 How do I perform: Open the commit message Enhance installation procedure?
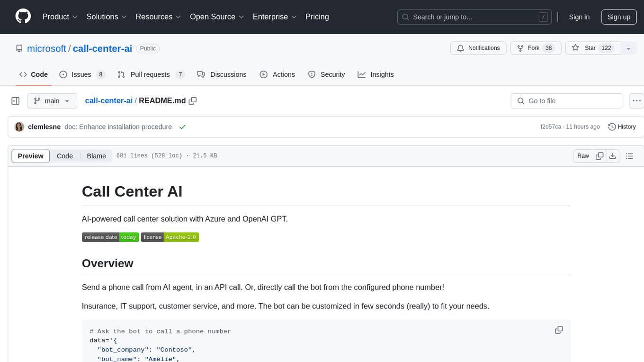pos(118,127)
